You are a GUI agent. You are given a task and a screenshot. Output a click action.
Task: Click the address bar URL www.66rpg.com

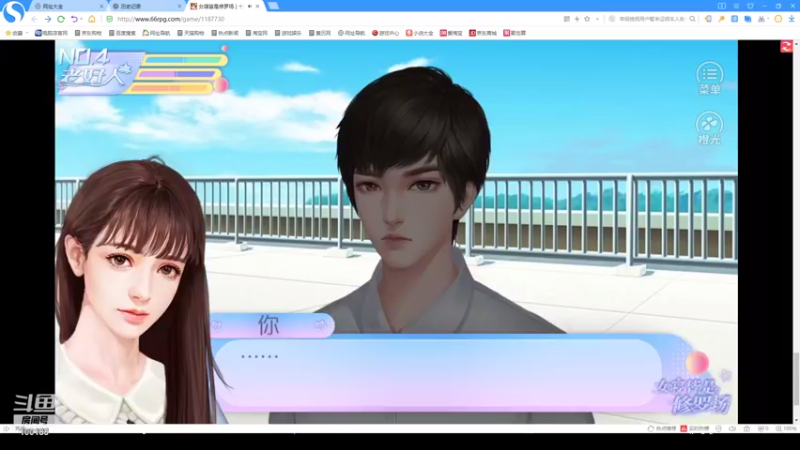coord(171,19)
